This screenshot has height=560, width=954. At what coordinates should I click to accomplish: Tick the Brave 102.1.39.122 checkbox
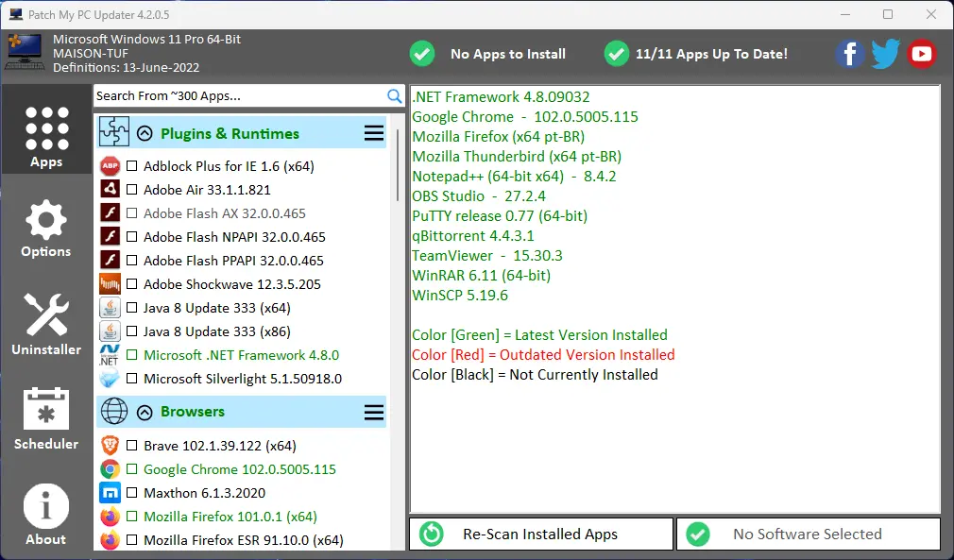click(x=132, y=446)
